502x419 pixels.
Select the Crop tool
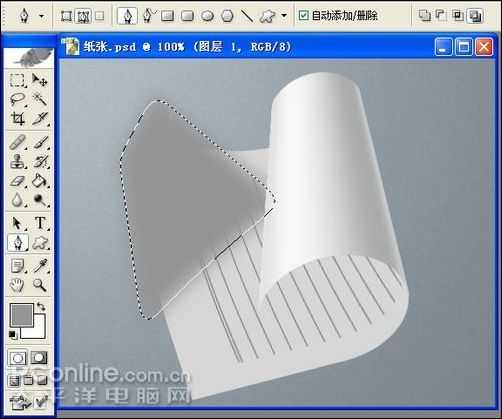click(17, 118)
